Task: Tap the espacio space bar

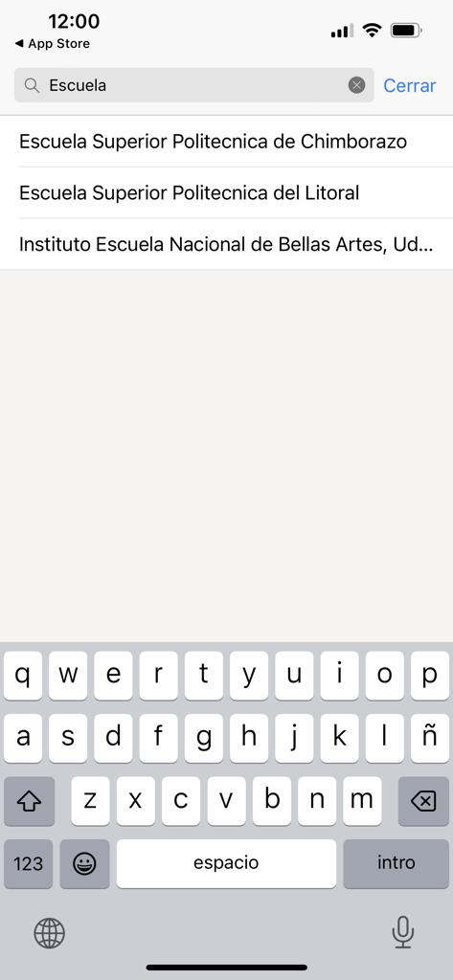Action: click(226, 863)
